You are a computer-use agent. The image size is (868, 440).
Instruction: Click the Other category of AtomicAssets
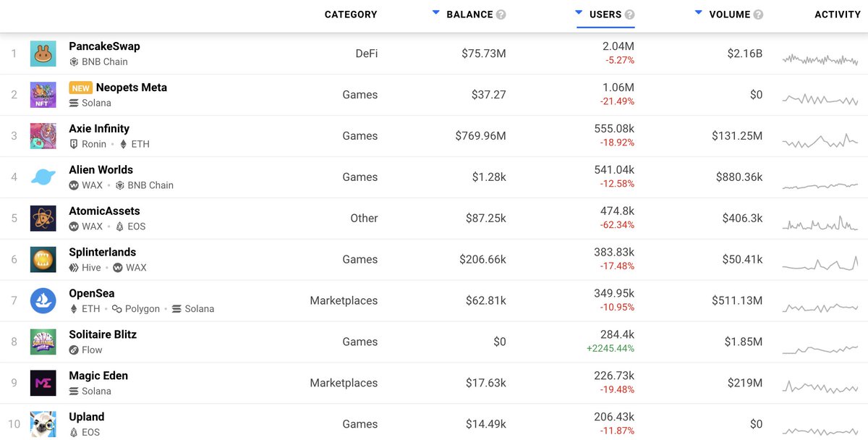[x=364, y=219]
